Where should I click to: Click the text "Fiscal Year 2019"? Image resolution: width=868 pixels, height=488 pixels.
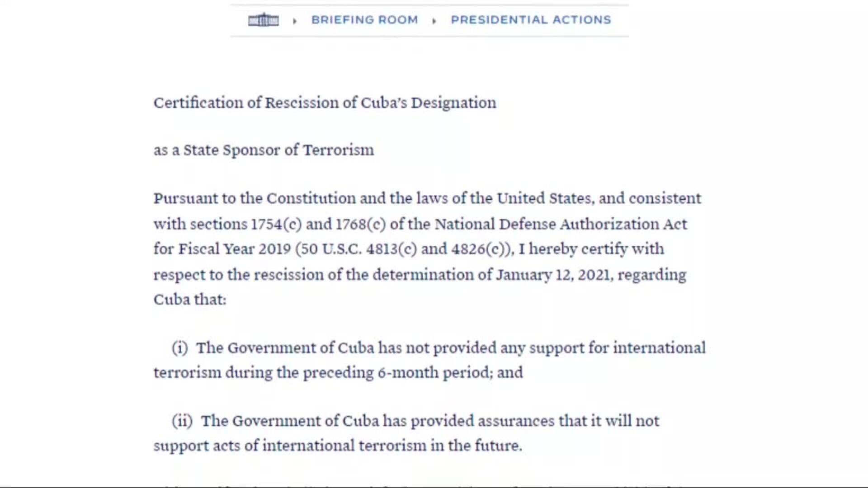click(x=234, y=249)
